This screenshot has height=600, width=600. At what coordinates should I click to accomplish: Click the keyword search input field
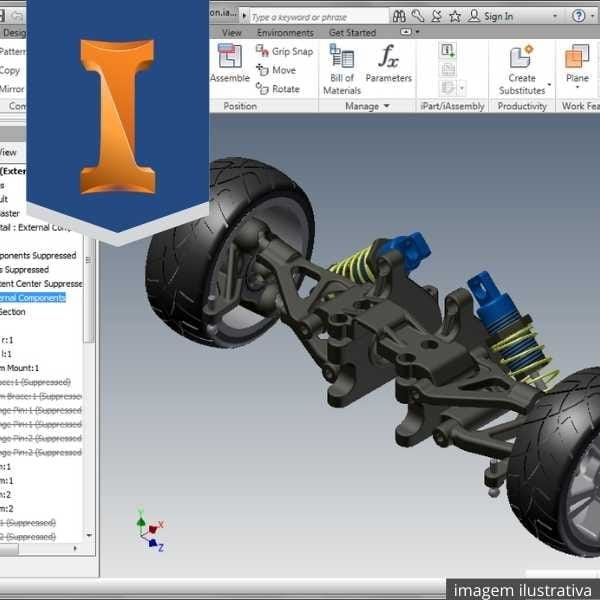(320, 17)
